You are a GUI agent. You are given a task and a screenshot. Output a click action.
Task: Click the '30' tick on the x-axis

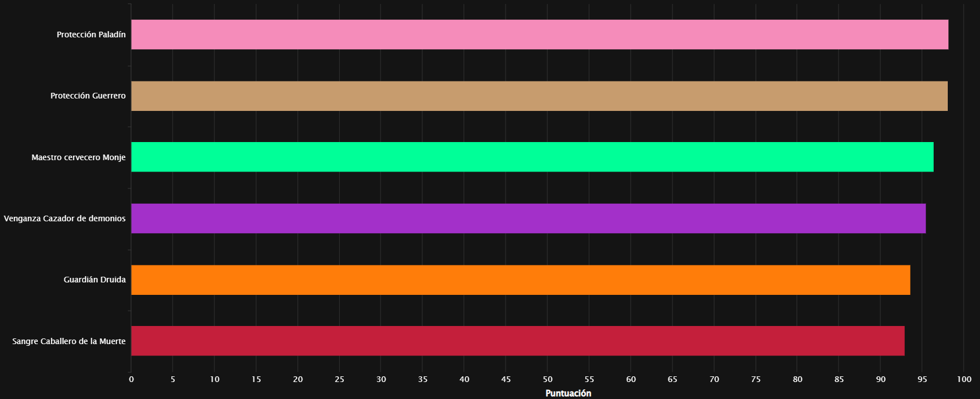(x=381, y=379)
